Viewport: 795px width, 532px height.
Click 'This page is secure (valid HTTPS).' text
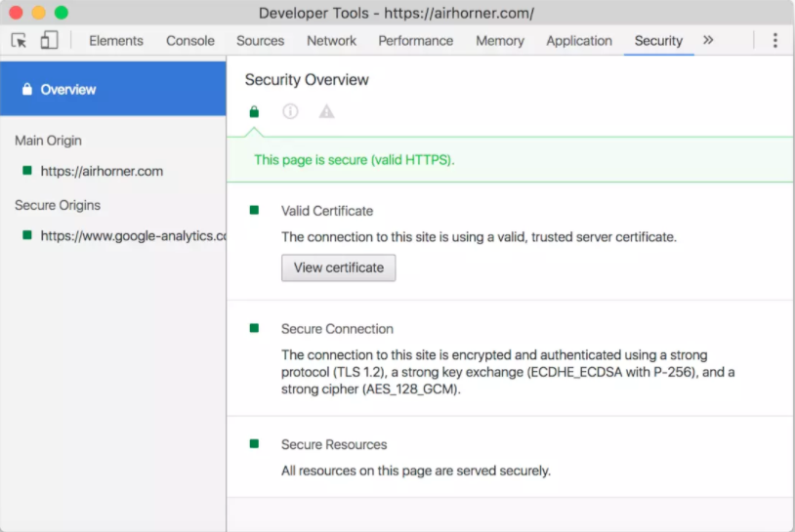click(x=354, y=160)
